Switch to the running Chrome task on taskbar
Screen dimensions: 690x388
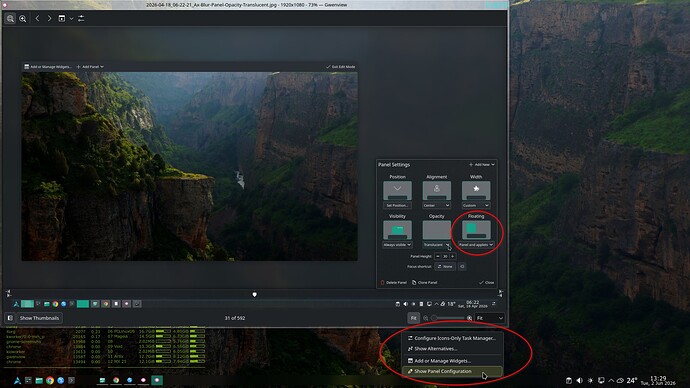pyautogui.click(x=116, y=381)
